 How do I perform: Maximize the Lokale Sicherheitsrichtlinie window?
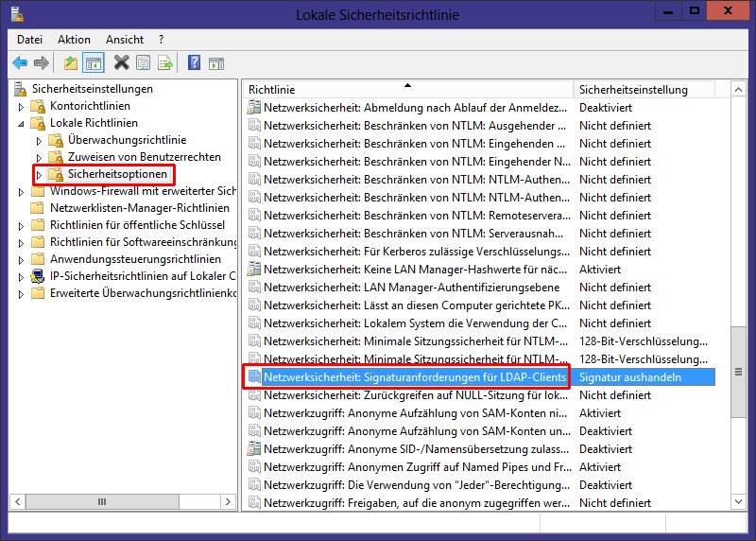[x=695, y=11]
